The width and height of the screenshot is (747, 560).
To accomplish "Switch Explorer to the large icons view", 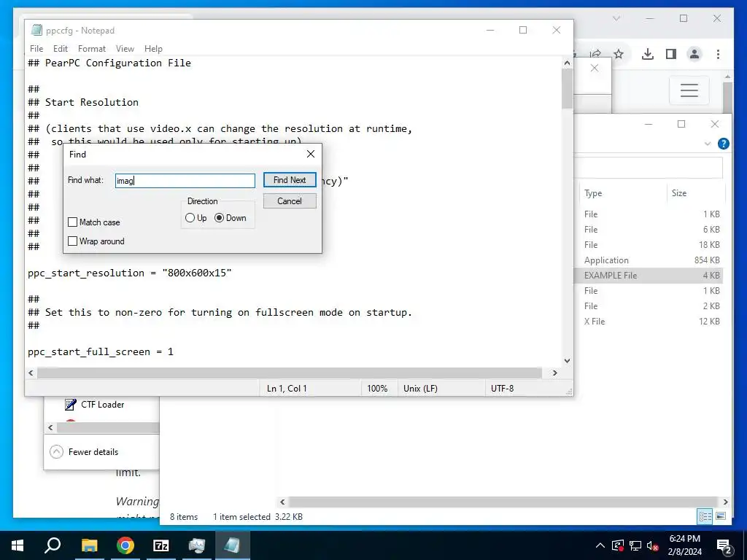I will click(721, 516).
